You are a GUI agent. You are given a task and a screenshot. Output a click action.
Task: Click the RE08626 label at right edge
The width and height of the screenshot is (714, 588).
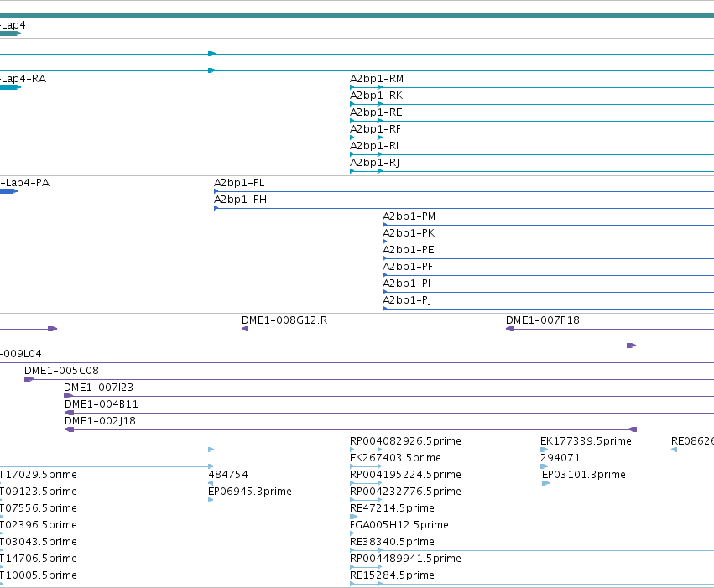pos(692,441)
